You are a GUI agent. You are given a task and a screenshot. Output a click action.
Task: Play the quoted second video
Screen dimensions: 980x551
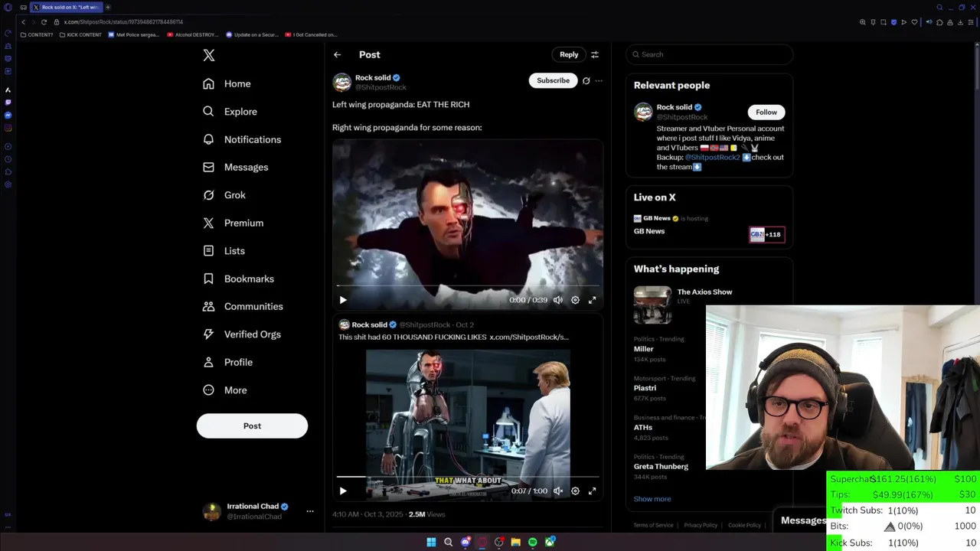(343, 491)
